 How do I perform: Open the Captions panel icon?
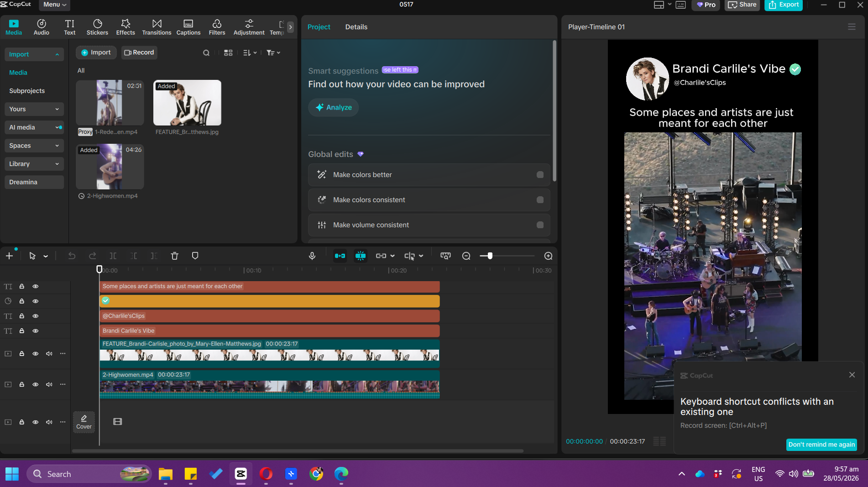click(x=188, y=27)
